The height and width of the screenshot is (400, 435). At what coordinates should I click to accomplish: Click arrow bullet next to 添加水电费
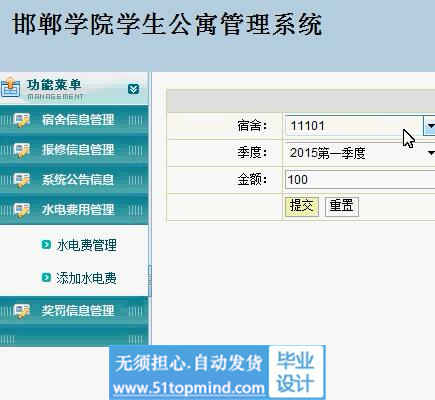point(46,277)
